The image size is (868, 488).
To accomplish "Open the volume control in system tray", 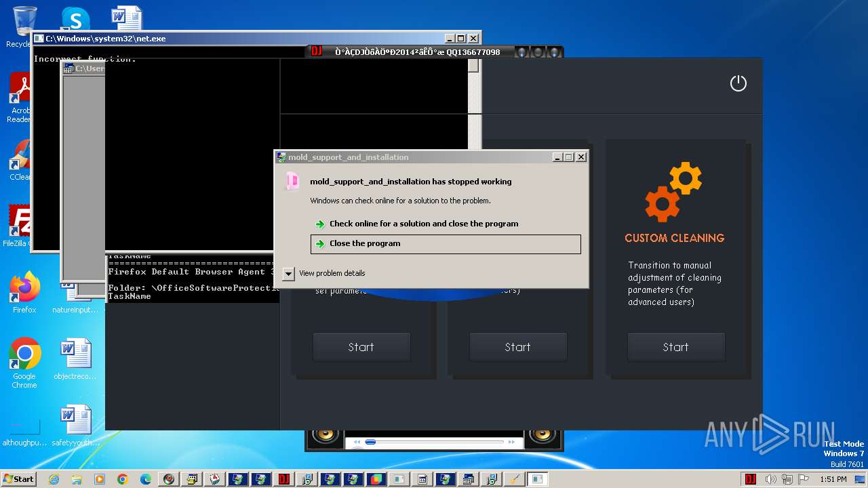I will tap(770, 479).
